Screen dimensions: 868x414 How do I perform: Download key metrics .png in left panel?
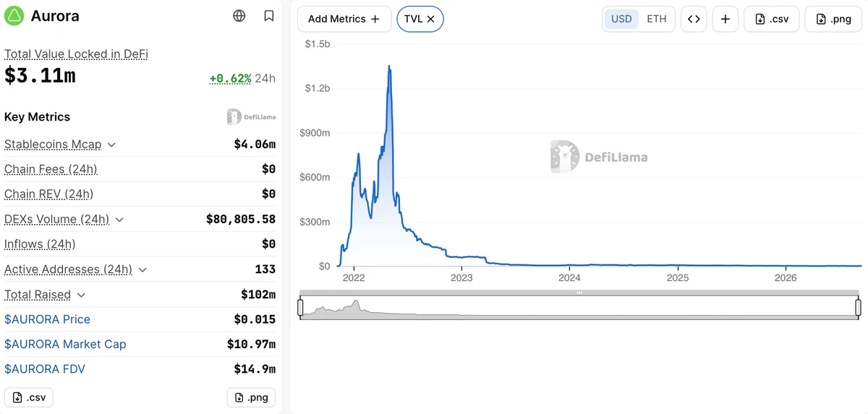[x=251, y=397]
